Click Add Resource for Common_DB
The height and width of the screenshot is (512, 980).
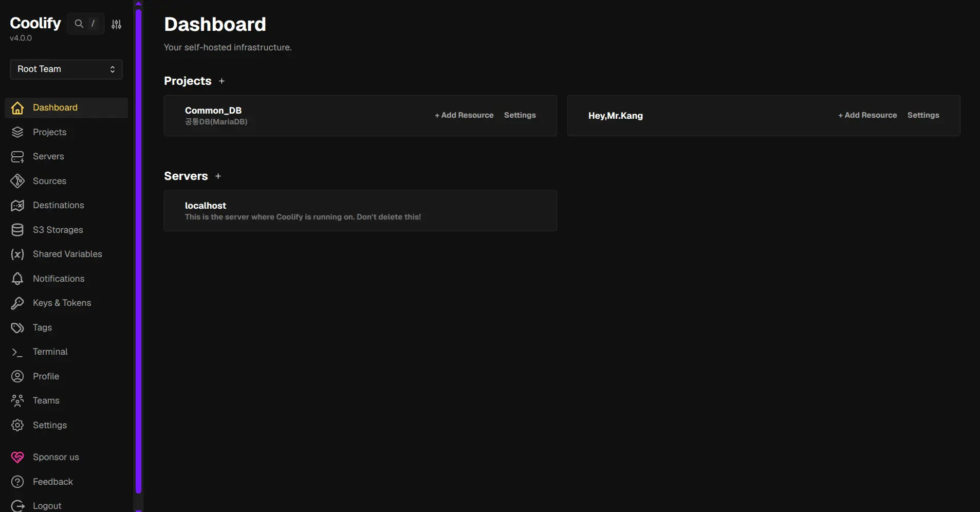464,115
